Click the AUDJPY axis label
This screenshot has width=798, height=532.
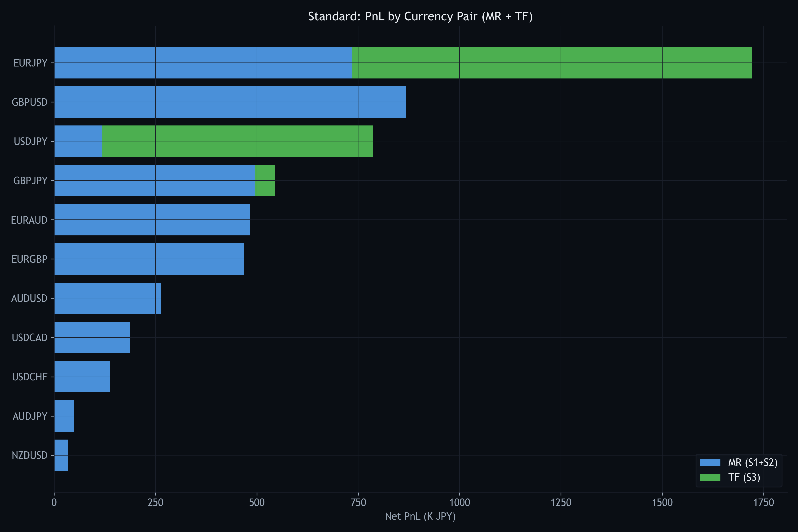(30, 416)
